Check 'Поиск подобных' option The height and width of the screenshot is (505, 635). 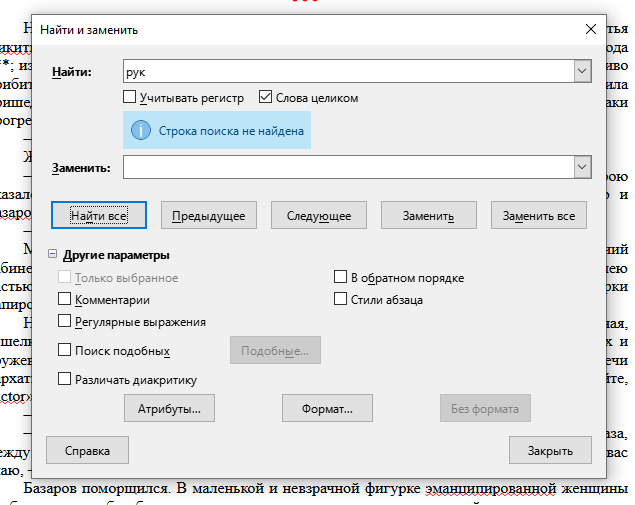[65, 351]
